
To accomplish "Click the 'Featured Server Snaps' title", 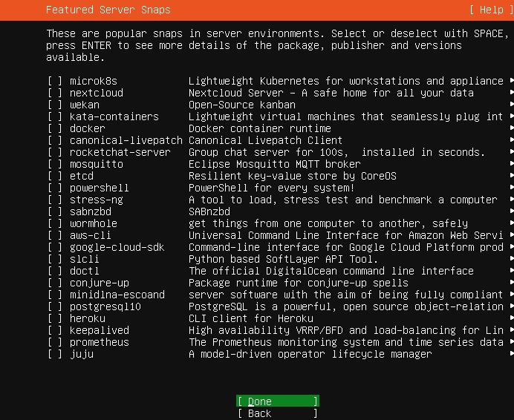I will point(108,10).
